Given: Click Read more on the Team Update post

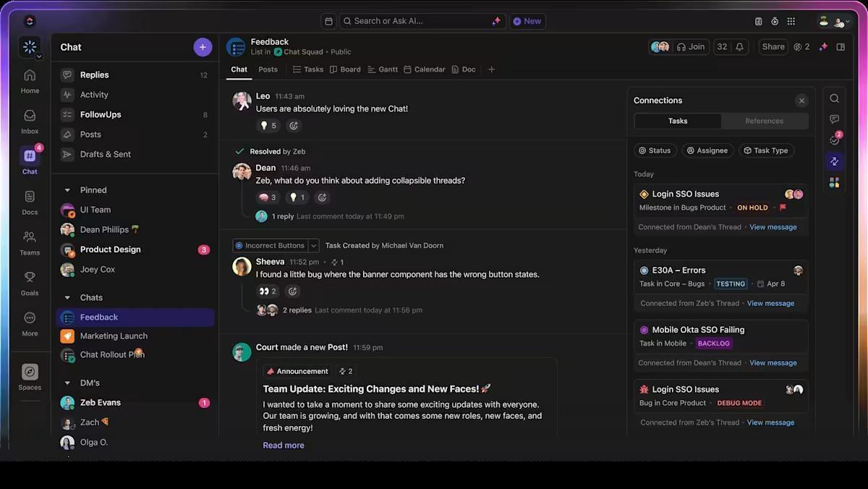Looking at the screenshot, I should 283,445.
